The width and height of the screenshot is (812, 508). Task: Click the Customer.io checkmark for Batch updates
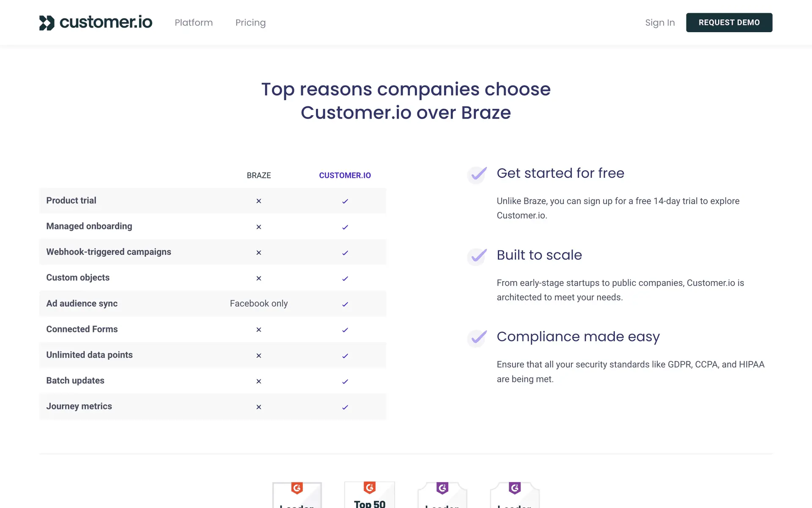click(x=345, y=382)
